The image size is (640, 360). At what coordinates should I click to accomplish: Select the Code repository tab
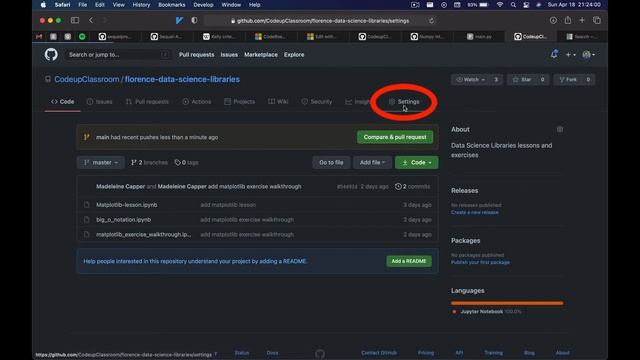[x=62, y=102]
